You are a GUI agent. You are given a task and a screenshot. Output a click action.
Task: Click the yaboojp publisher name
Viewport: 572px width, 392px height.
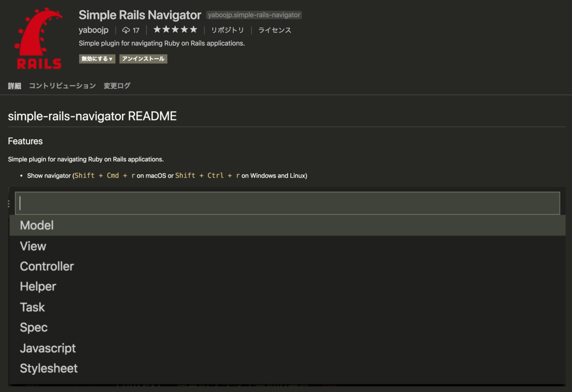click(93, 30)
